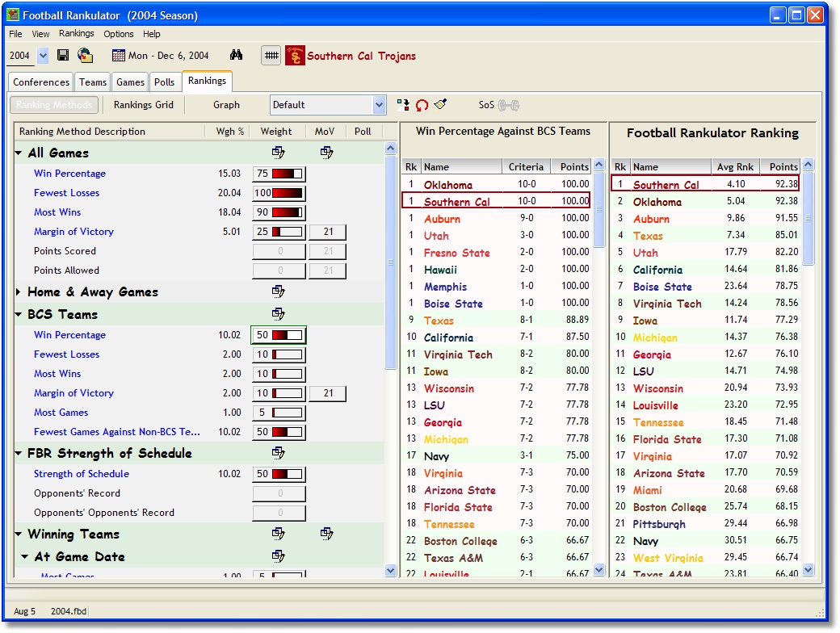The image size is (840, 633).
Task: Click the SoS dumbbell icon
Action: [508, 105]
